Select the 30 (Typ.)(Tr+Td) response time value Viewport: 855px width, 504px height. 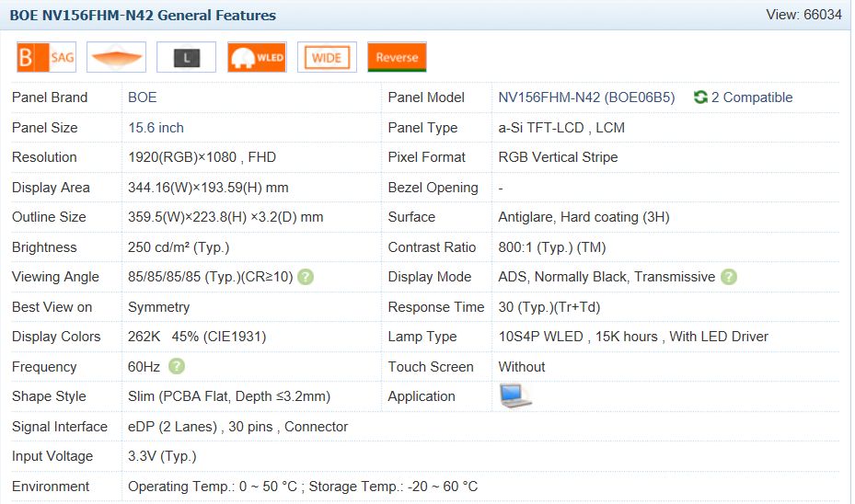coord(549,307)
